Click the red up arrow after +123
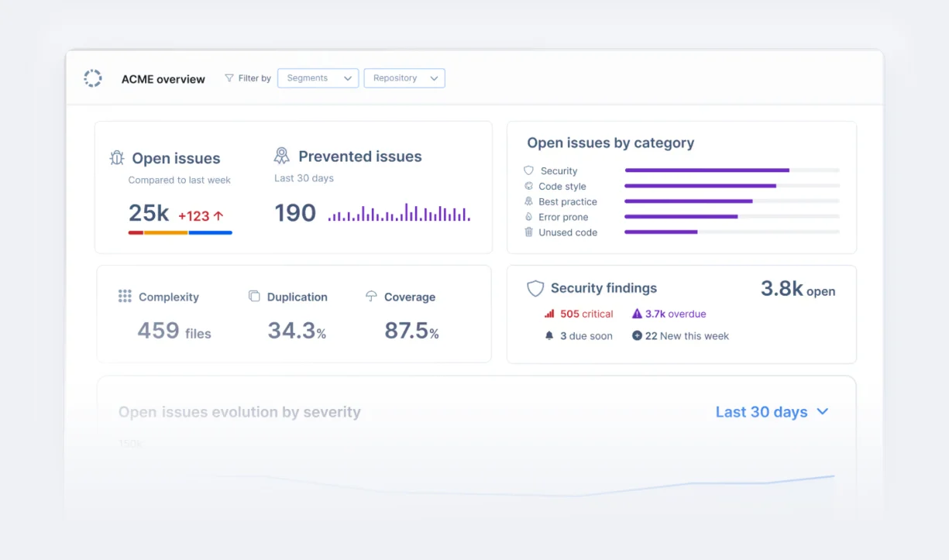Image resolution: width=949 pixels, height=560 pixels. [218, 216]
